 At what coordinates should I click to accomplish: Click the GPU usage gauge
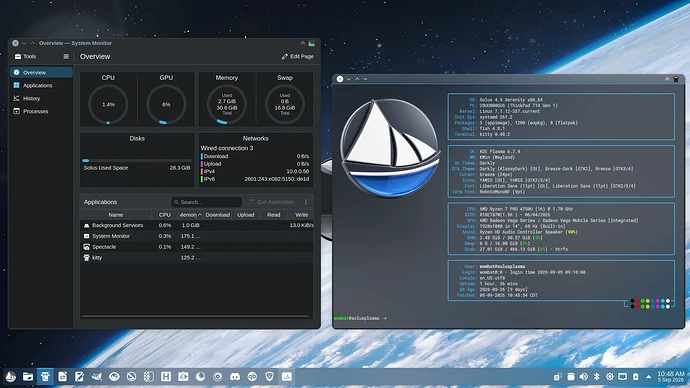(x=166, y=104)
